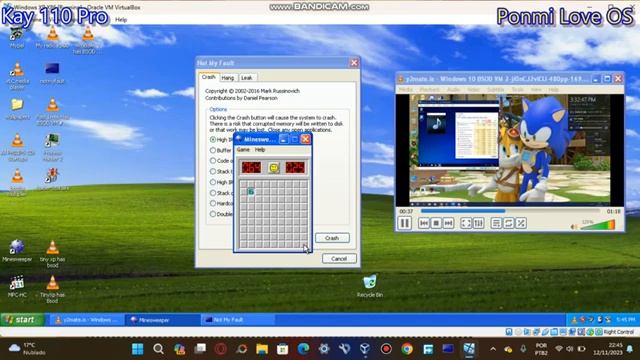The width and height of the screenshot is (640, 360).
Task: Select the Double free radio option
Action: 213,214
